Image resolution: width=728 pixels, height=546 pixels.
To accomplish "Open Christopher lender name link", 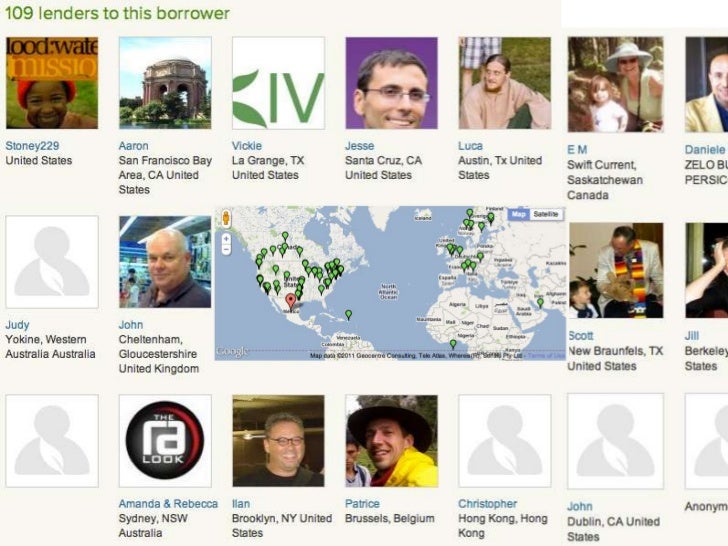I will tap(488, 504).
